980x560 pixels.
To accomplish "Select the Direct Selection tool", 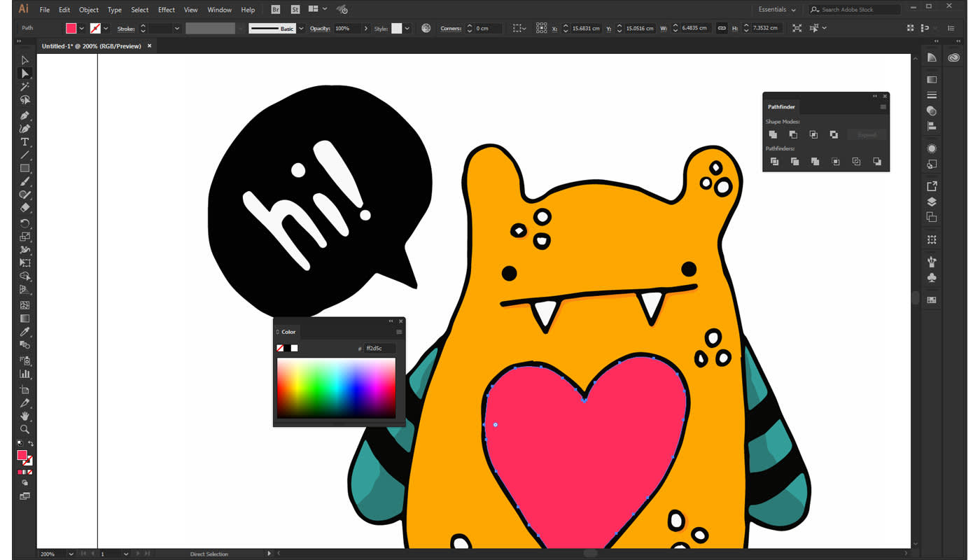I will [x=24, y=73].
